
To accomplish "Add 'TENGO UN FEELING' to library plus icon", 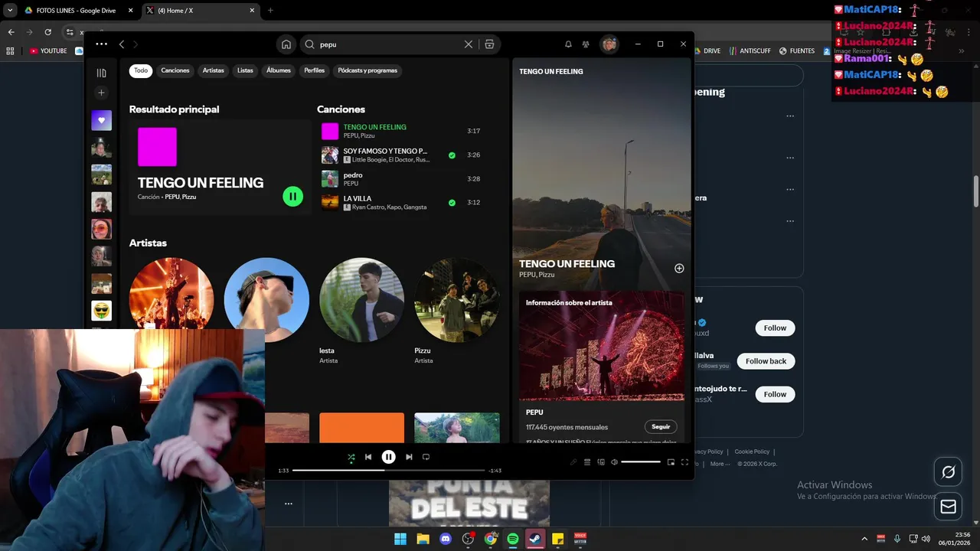I will tap(679, 269).
